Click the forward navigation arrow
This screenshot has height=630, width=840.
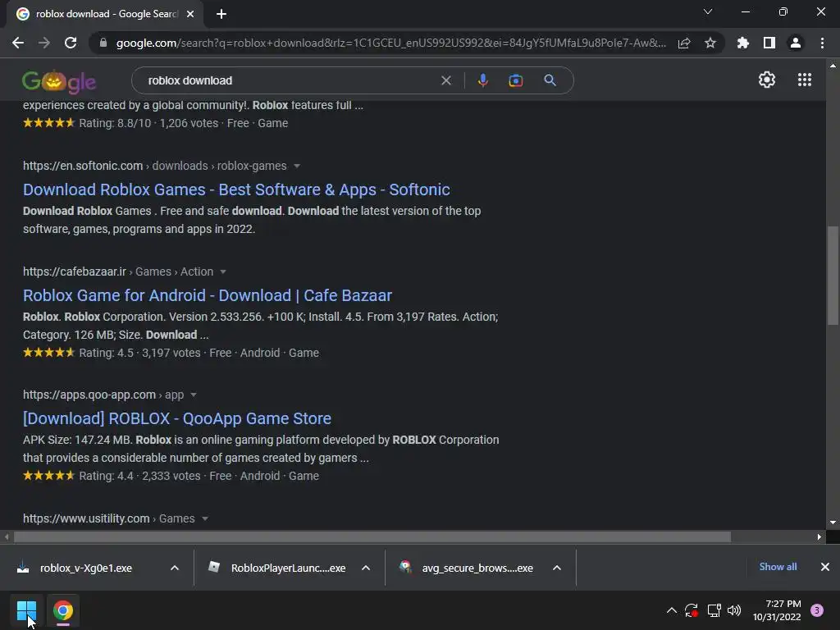[x=44, y=43]
